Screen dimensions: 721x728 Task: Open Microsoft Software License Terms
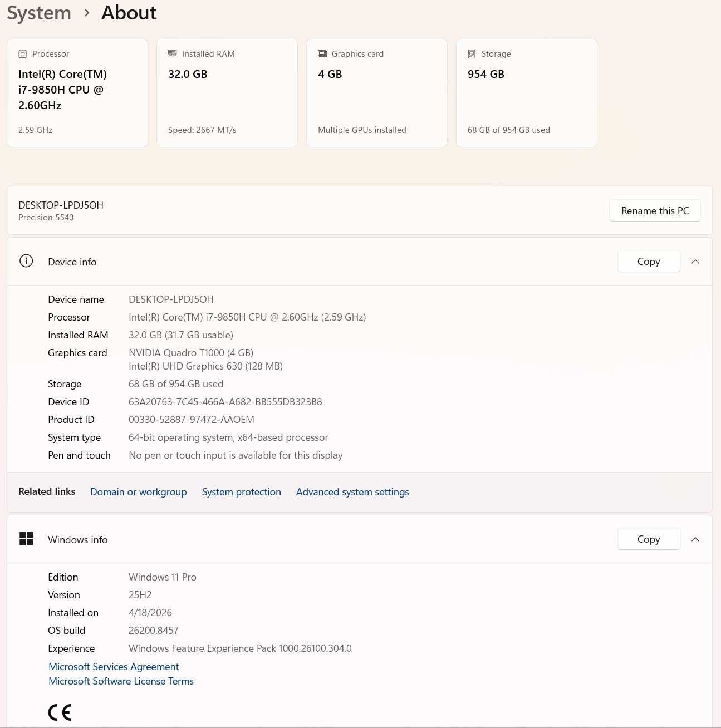coord(121,681)
